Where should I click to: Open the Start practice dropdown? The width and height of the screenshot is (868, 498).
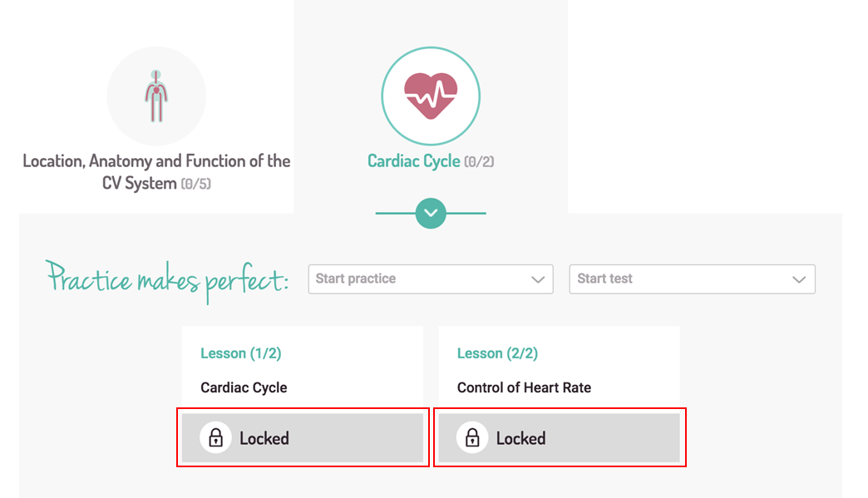(431, 279)
